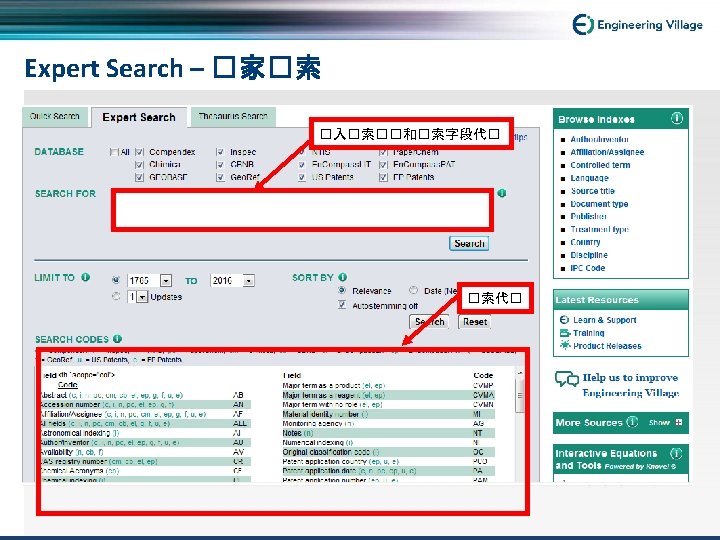
Task: Open the Controlled term index link
Action: 600,165
